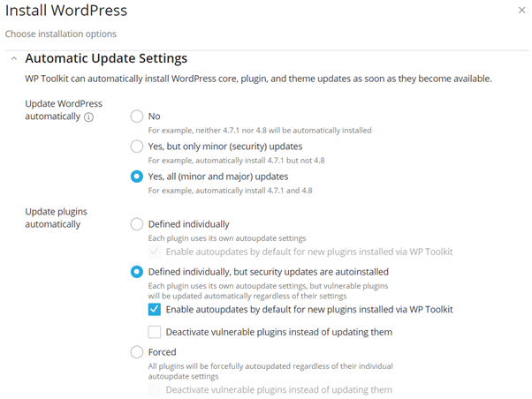Image resolution: width=532 pixels, height=399 pixels.
Task: Select "Defined individually, but security updates are autoinstalled"
Action: point(136,272)
